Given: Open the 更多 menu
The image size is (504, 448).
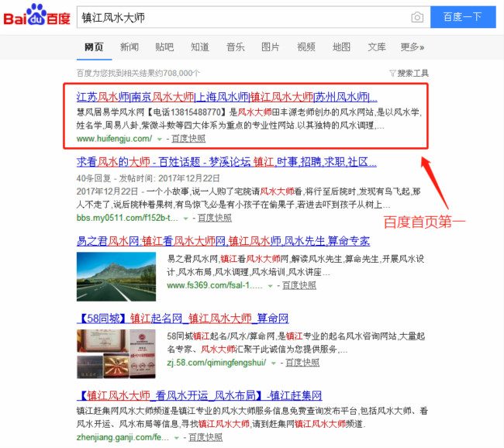Looking at the screenshot, I should tap(412, 47).
